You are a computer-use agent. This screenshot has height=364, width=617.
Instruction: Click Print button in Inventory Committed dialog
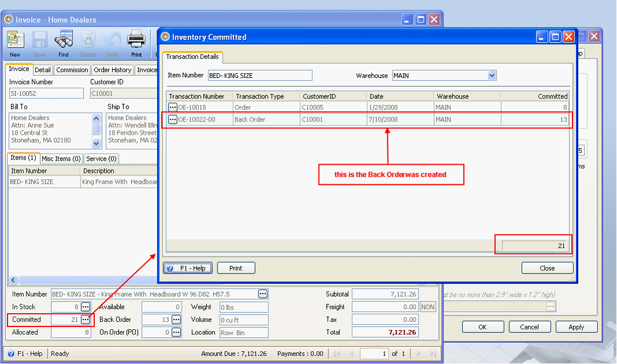coord(236,268)
